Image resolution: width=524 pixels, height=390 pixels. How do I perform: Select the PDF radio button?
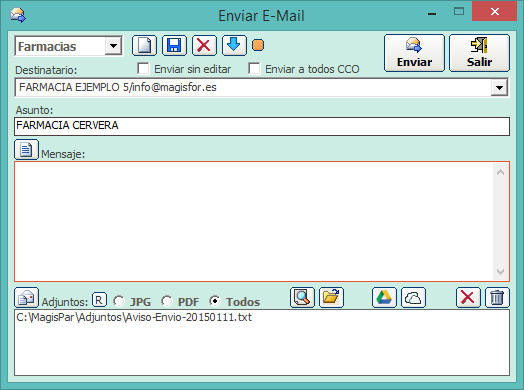pyautogui.click(x=166, y=301)
